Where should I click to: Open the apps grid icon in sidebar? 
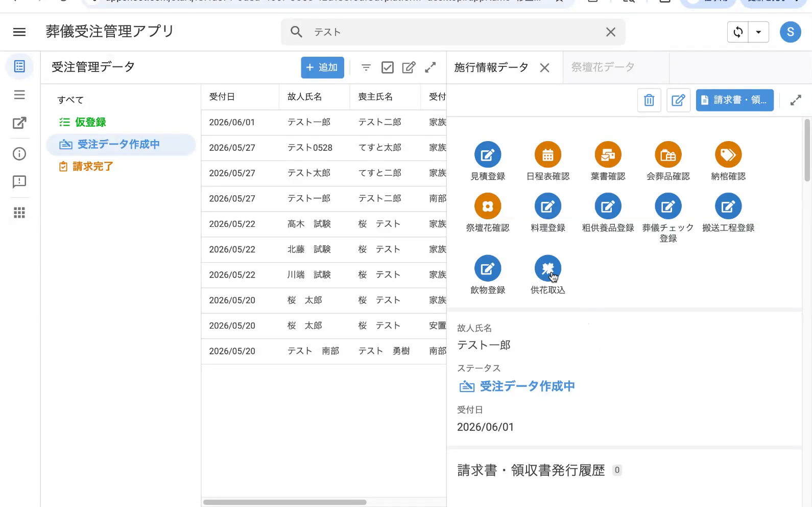pos(19,213)
